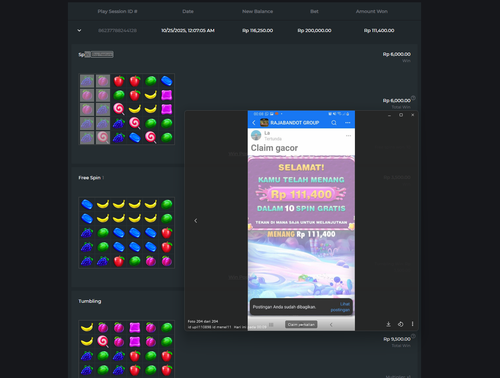Go to previous photo in image viewer
Screen dimensions: 500x378
tap(196, 221)
